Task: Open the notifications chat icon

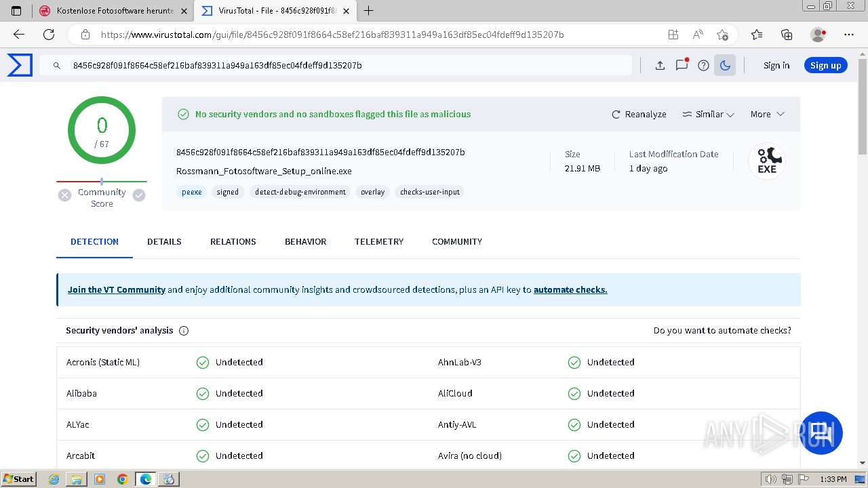Action: 682,65
